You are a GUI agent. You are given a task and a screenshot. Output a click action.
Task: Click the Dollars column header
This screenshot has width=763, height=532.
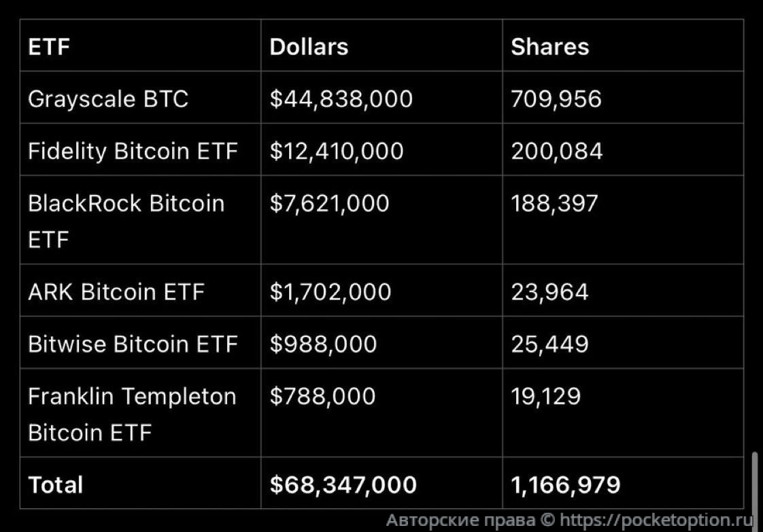click(x=309, y=47)
